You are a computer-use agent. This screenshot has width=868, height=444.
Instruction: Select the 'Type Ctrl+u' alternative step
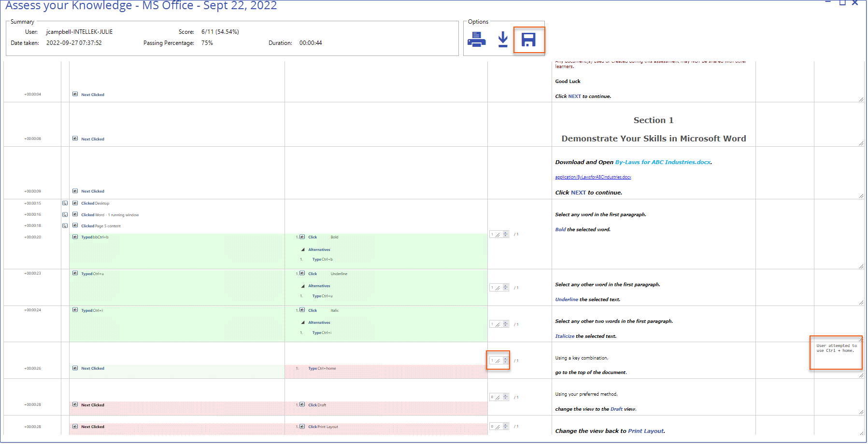pos(322,296)
